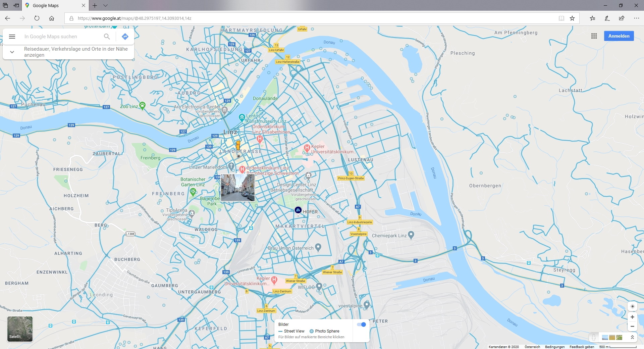Click the search magnifier icon
The height and width of the screenshot is (349, 644).
[x=107, y=37]
